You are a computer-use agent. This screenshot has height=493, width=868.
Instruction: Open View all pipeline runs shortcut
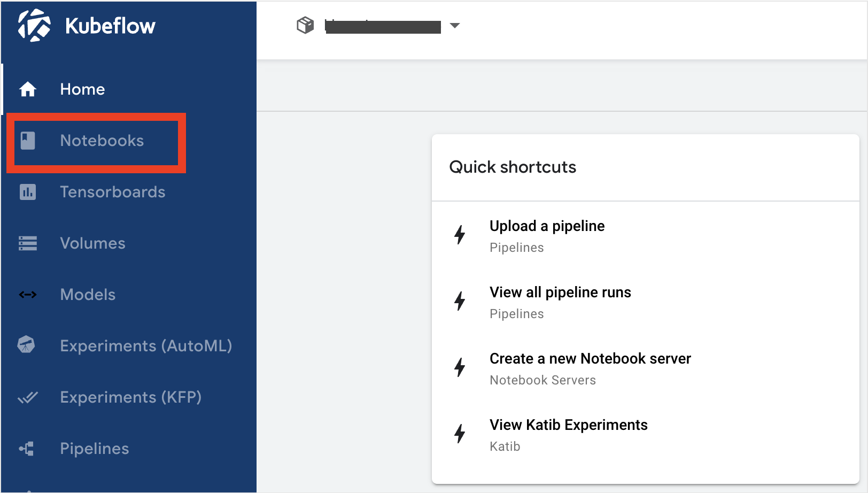560,292
